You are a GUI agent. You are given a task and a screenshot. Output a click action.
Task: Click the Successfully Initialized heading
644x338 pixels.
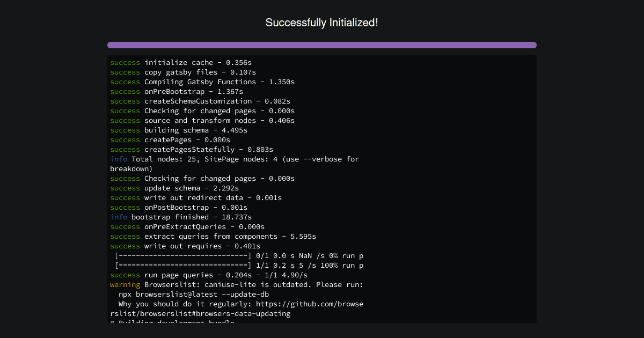321,23
